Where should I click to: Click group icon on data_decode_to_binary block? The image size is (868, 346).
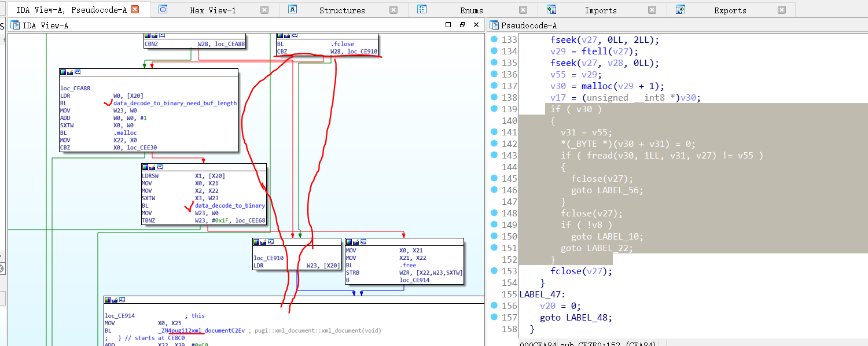pos(159,167)
